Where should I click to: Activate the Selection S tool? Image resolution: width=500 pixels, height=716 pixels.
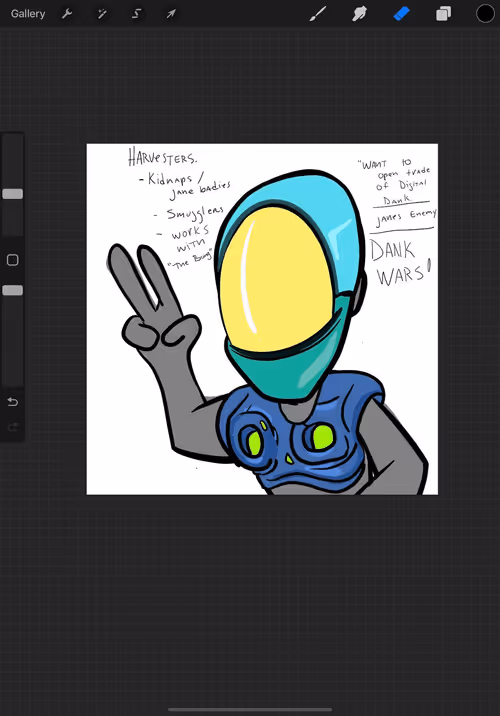coord(137,14)
